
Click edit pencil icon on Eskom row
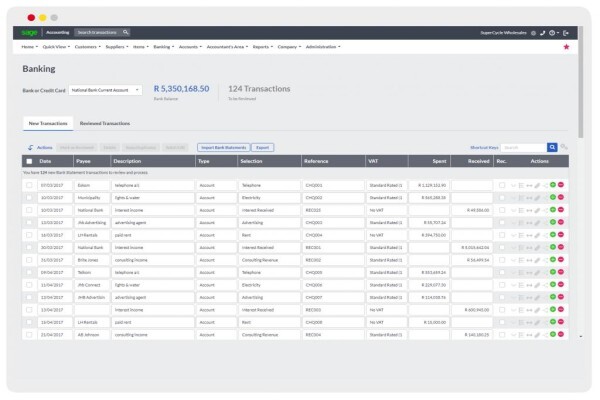click(x=537, y=185)
